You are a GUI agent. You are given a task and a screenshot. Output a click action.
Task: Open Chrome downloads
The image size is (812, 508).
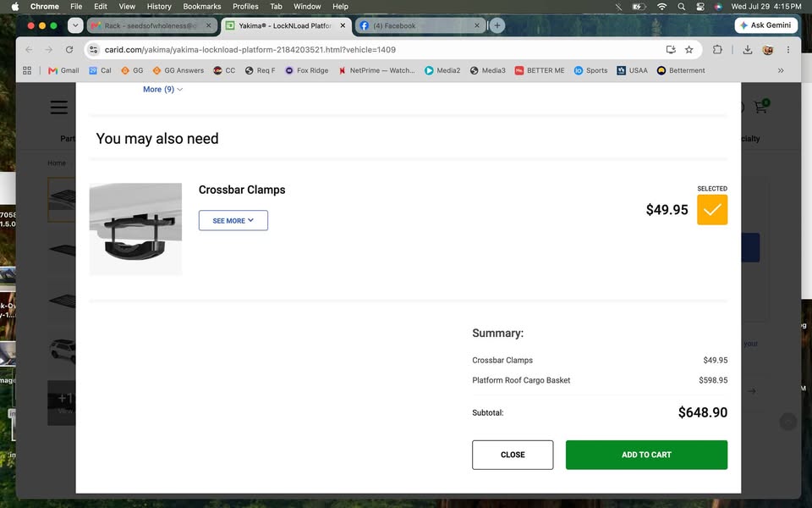pyautogui.click(x=747, y=50)
